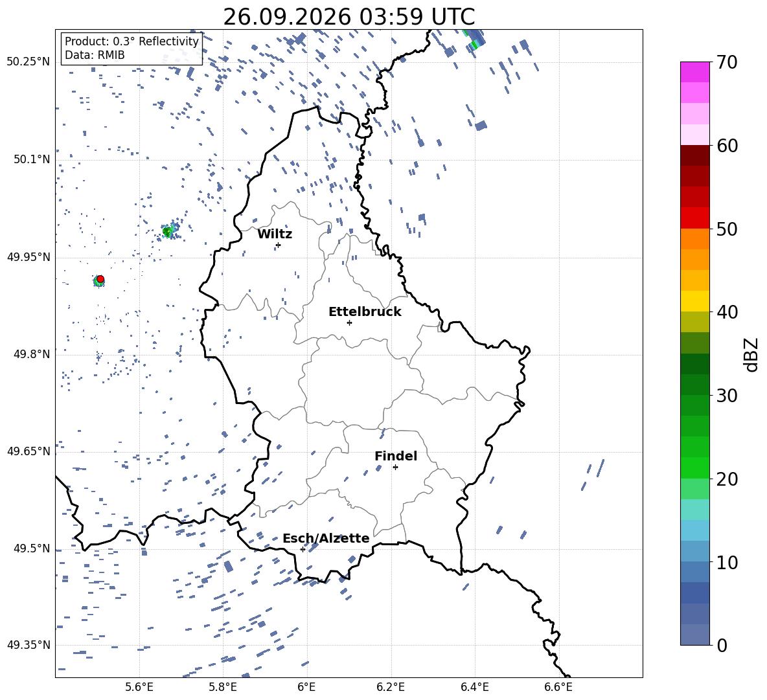The image size is (767, 700).
Task: Select the Esch/Alzette city label
Action: pyautogui.click(x=326, y=538)
